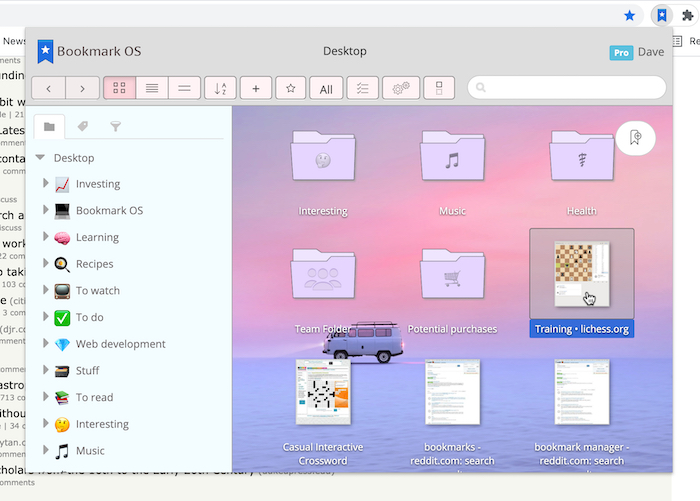Switch to compact line view

click(x=183, y=88)
